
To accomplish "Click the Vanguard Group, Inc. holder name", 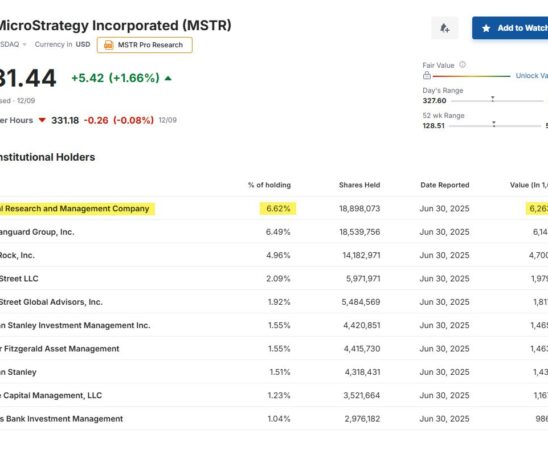I will [x=37, y=232].
